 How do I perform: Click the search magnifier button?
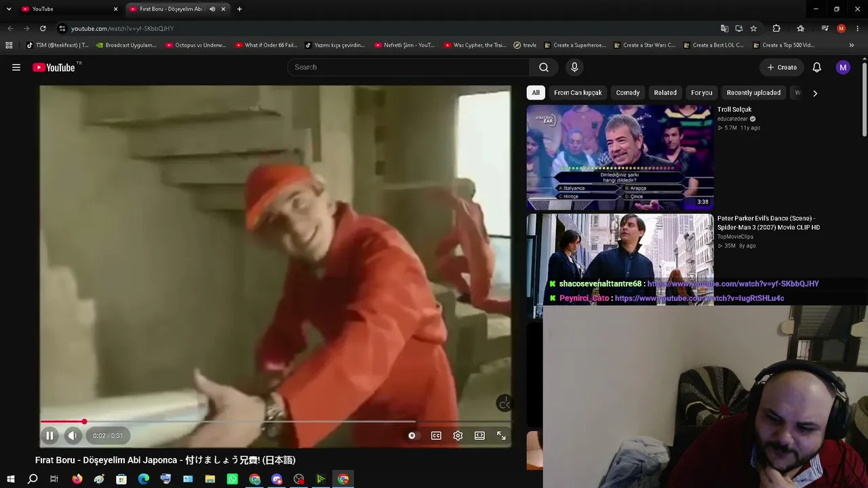click(544, 67)
